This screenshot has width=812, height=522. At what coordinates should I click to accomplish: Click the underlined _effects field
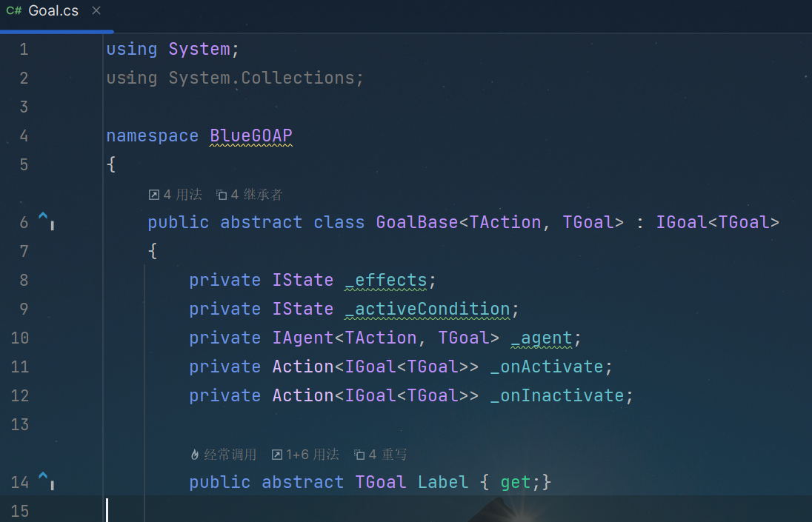click(x=386, y=280)
